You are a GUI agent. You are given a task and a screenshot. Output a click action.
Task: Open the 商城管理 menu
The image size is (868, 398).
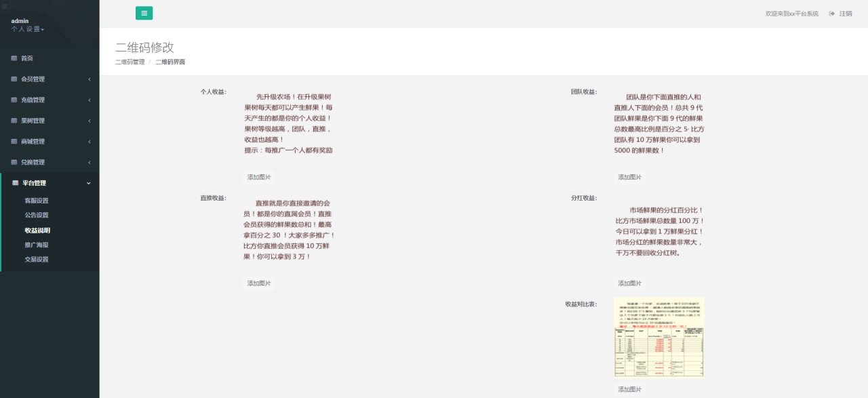(33, 142)
